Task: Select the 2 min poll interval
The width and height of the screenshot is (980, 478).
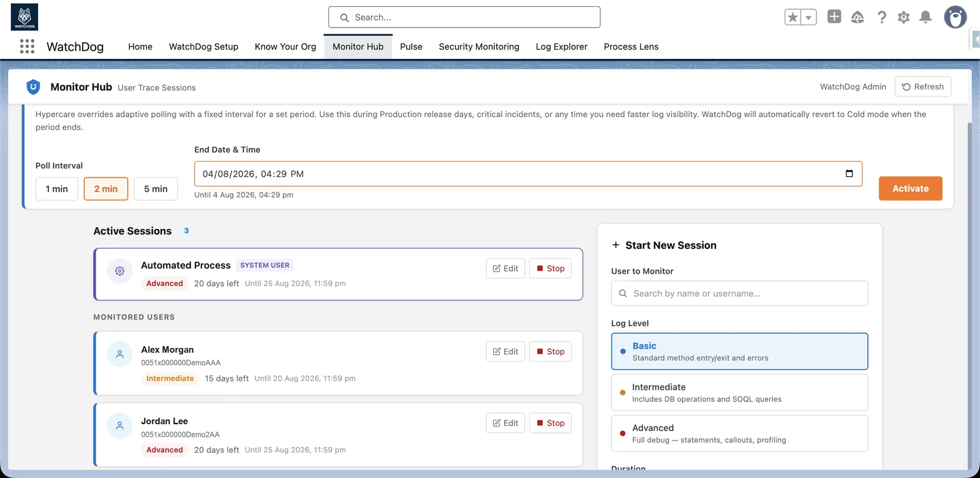Action: coord(106,189)
